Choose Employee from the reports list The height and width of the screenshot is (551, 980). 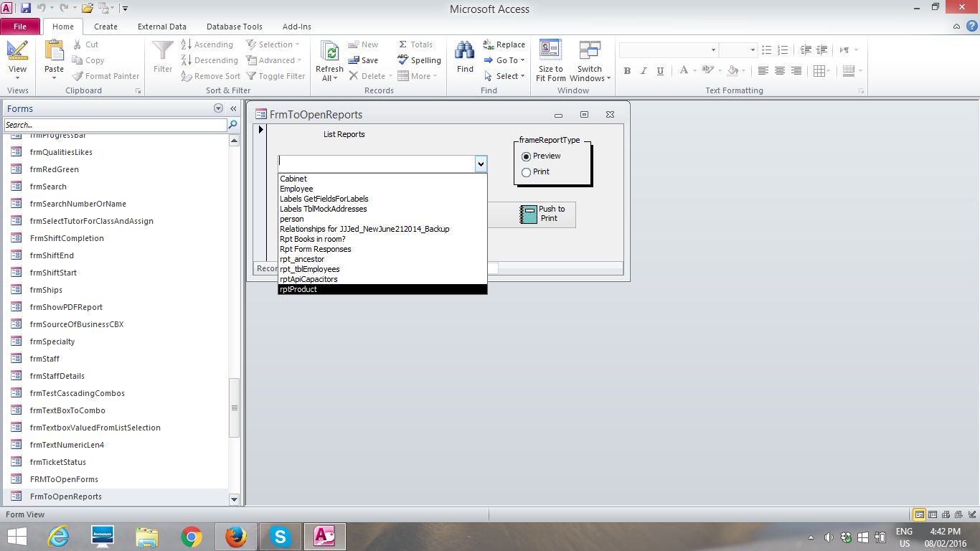point(382,189)
